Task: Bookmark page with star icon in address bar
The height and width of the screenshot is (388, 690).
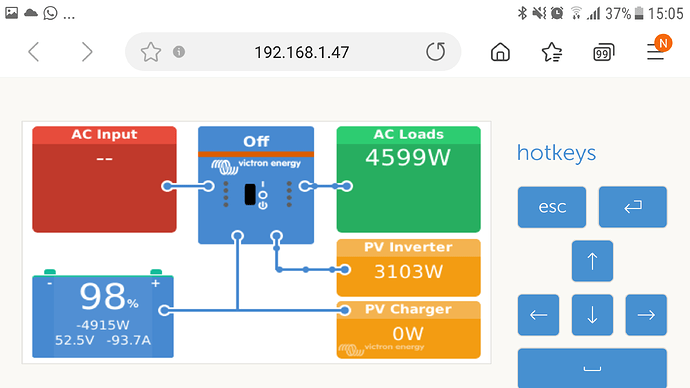Action: 150,52
